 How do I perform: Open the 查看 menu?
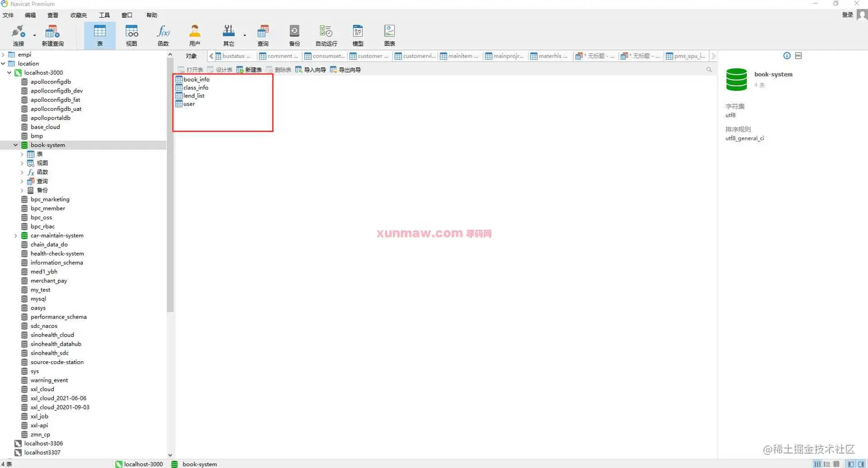click(52, 16)
